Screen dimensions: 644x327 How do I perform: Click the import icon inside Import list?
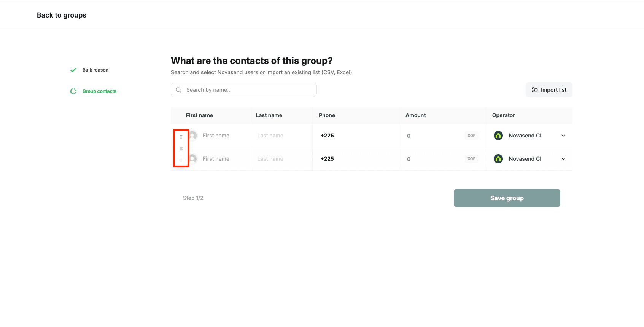pos(535,90)
